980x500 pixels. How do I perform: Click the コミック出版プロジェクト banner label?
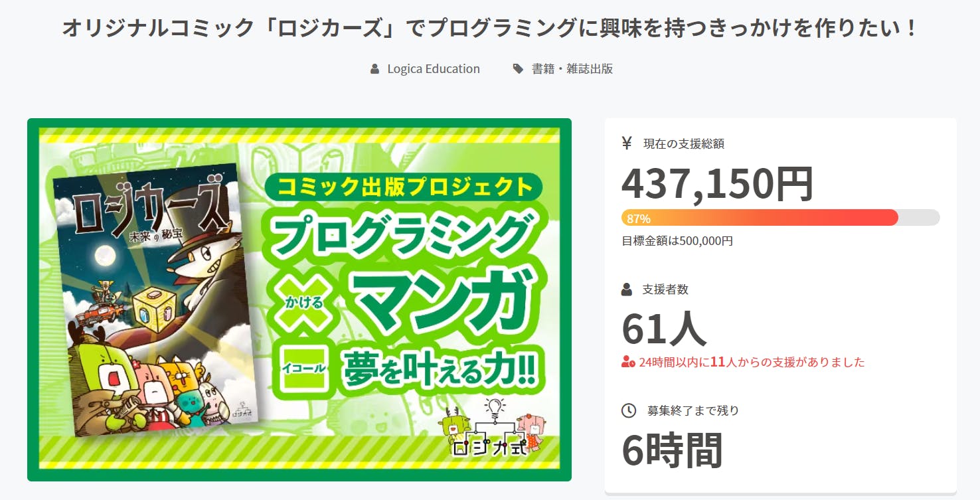click(403, 187)
